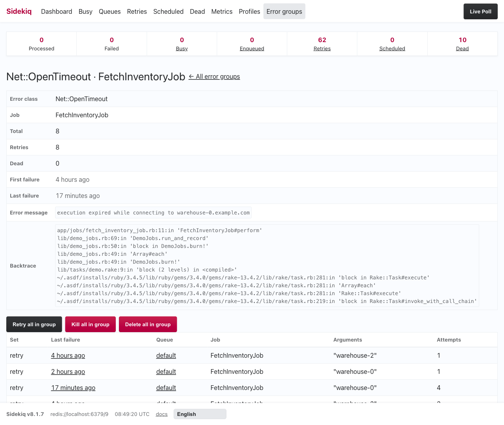Click the '08:49:20 UTC' time in footer

point(132,414)
